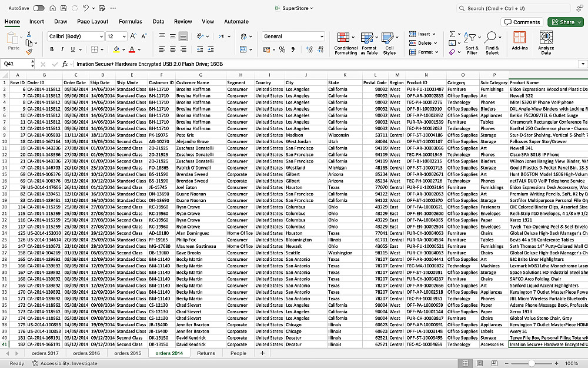Decrease decimal places
Viewport: 588px width, 368px height.
pyautogui.click(x=320, y=49)
